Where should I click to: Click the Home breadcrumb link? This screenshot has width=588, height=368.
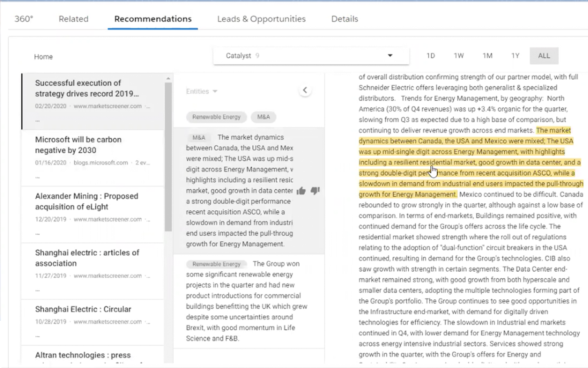click(43, 57)
